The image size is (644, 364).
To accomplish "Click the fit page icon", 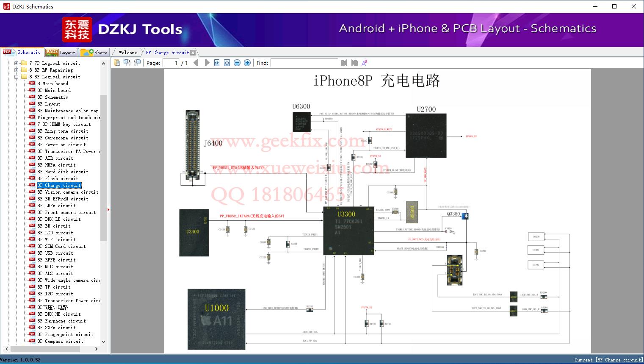I will [227, 63].
